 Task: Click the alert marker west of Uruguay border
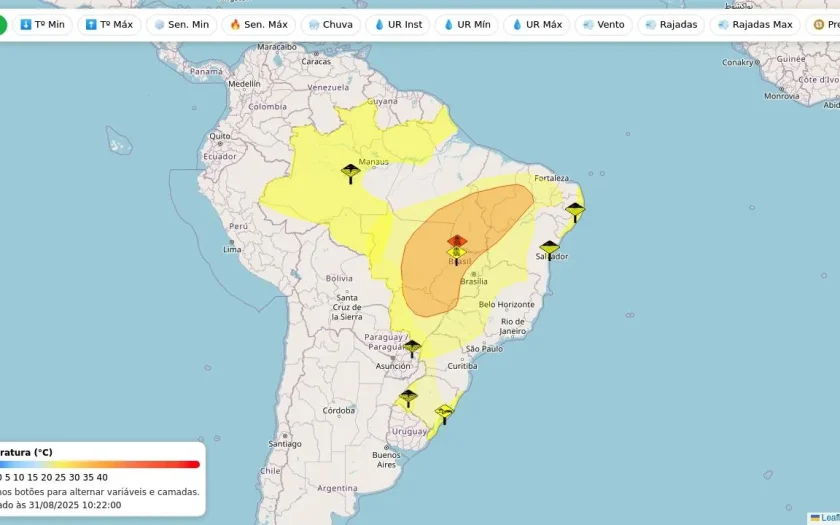408,398
